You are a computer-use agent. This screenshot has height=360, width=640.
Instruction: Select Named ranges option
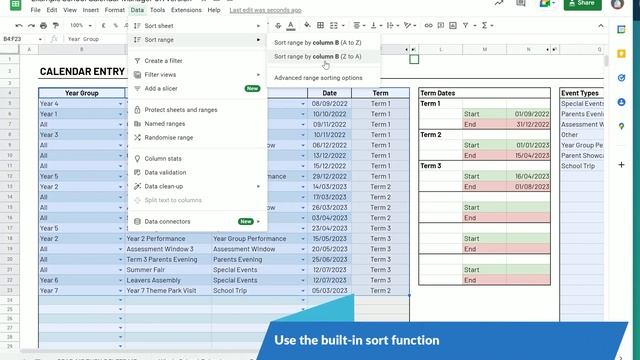198,123
